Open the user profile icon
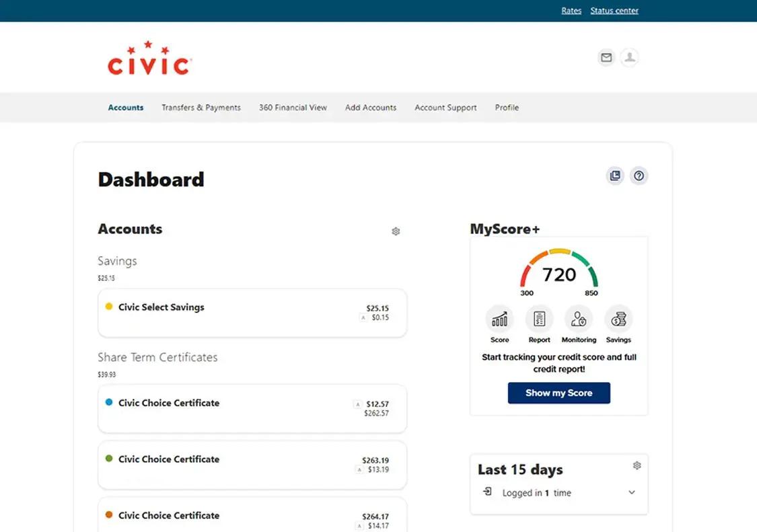 [x=629, y=58]
